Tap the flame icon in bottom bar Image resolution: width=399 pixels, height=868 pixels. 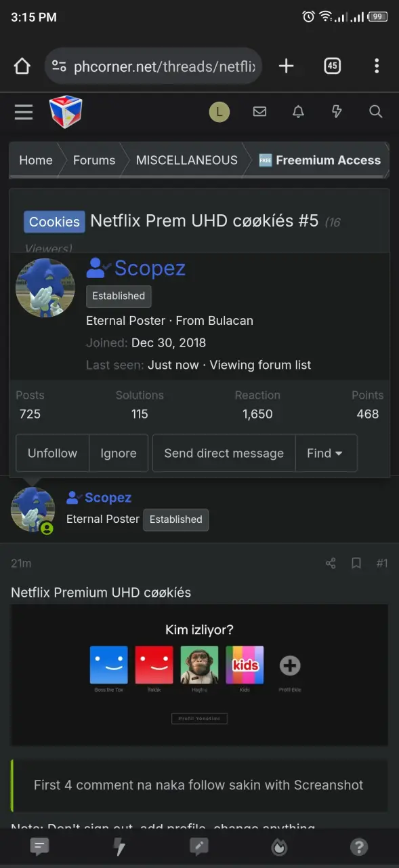pyautogui.click(x=279, y=847)
